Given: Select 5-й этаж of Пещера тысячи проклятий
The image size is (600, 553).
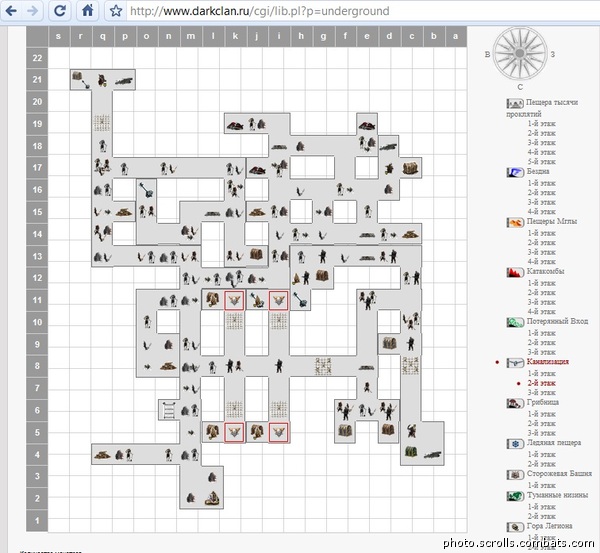Looking at the screenshot, I should click(x=543, y=162).
